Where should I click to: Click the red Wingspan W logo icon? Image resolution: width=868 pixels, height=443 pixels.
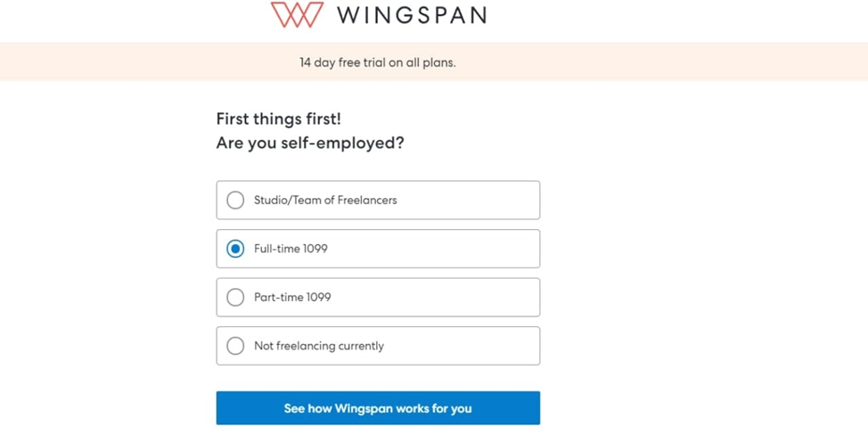[x=297, y=14]
